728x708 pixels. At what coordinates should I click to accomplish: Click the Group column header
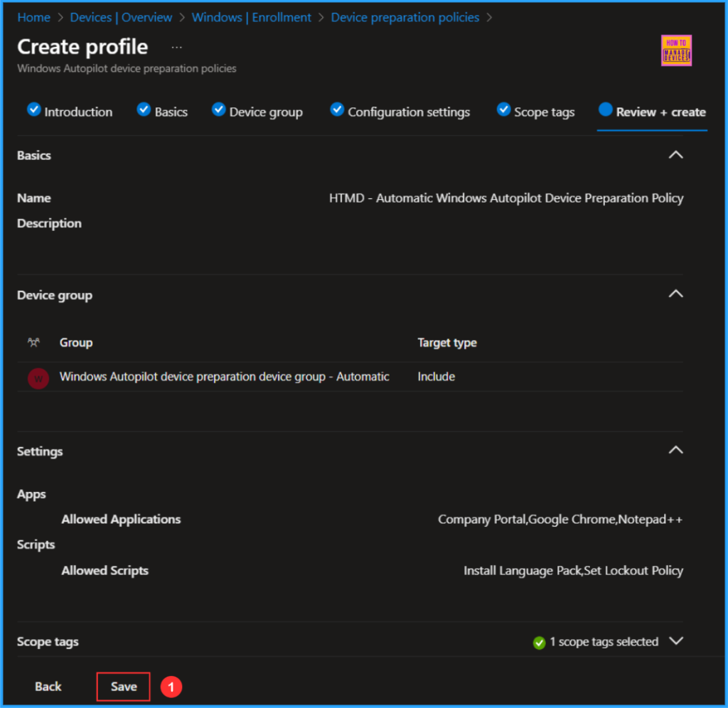click(76, 343)
